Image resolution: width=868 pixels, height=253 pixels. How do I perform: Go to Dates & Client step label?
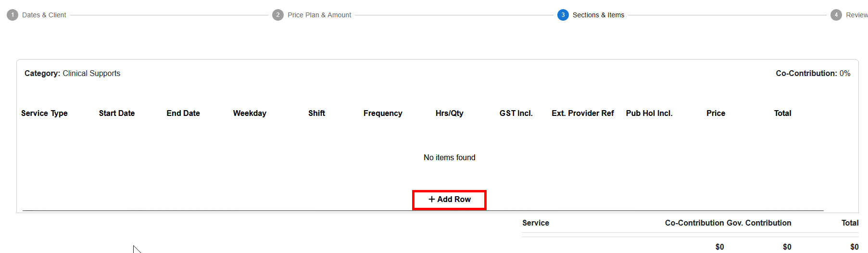(x=44, y=15)
